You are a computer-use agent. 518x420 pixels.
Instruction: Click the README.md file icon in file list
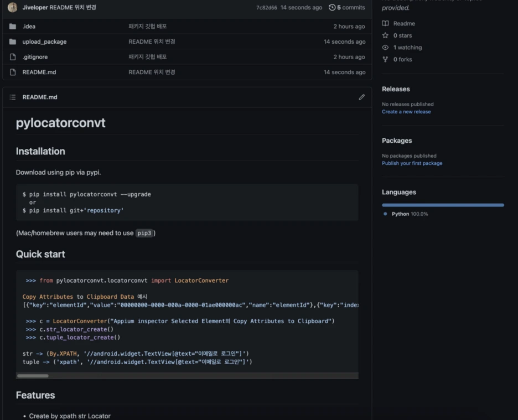(13, 72)
